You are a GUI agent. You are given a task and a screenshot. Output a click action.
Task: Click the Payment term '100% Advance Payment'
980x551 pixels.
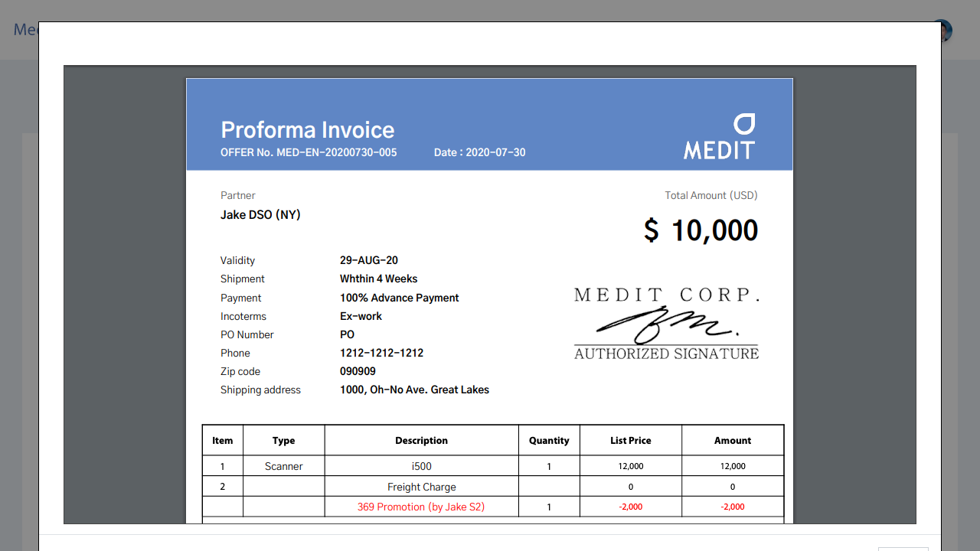(x=399, y=298)
